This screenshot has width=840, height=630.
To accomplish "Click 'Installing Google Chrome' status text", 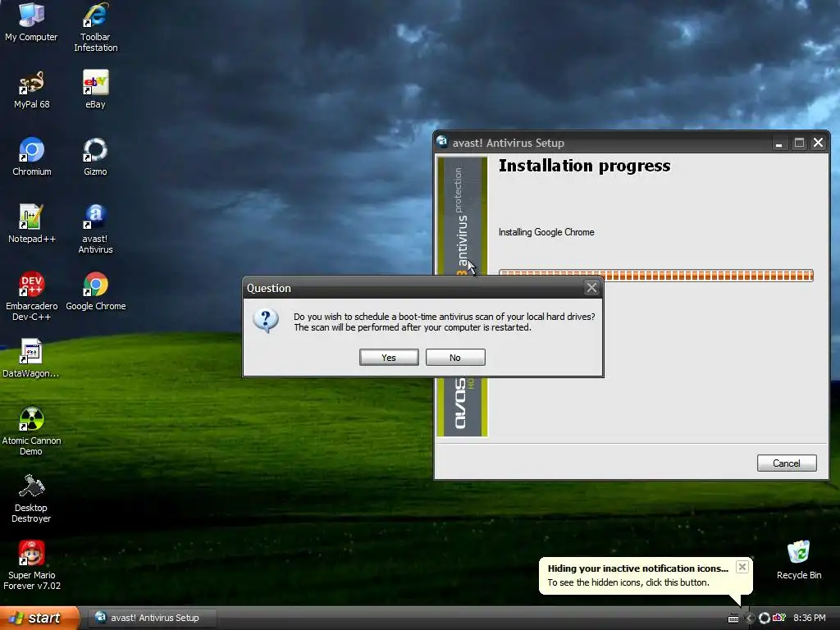I will pos(546,232).
